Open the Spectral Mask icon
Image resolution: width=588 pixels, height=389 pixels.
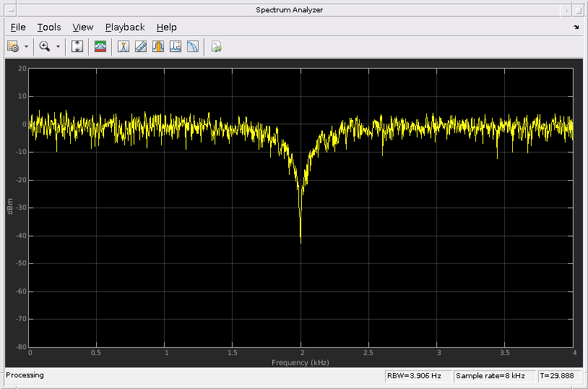[100, 46]
